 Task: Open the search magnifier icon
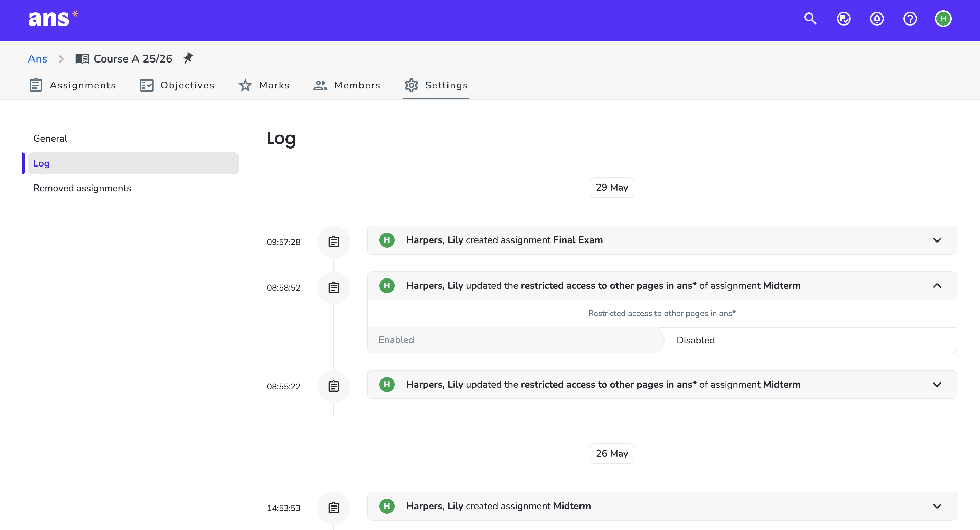click(x=810, y=19)
